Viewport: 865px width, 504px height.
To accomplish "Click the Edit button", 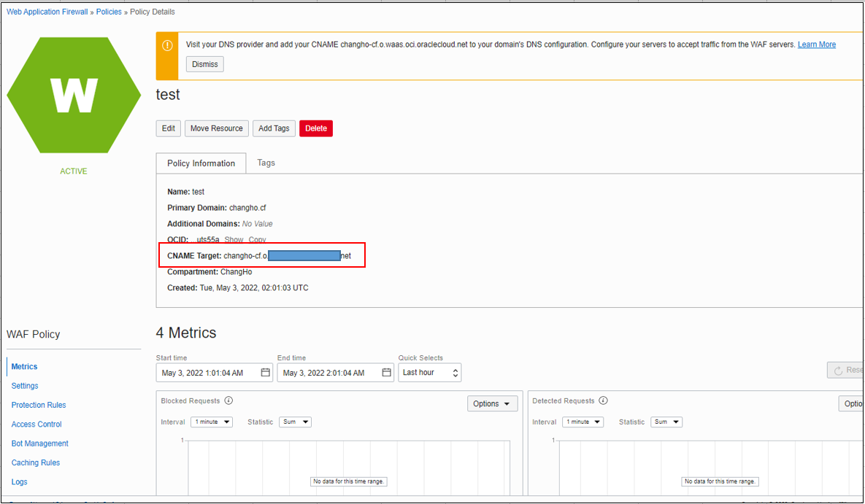I will tap(169, 128).
